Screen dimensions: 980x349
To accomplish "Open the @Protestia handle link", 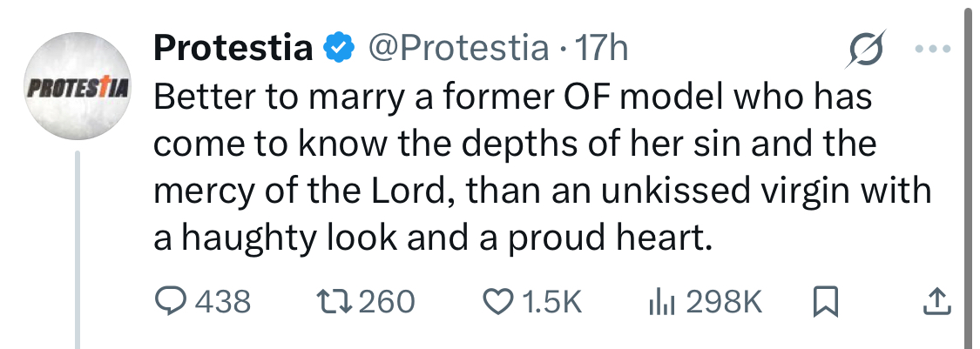I will point(459,49).
